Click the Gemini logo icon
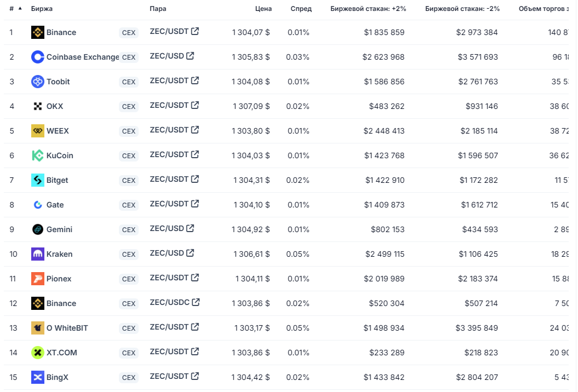The width and height of the screenshot is (578, 392). click(x=38, y=229)
